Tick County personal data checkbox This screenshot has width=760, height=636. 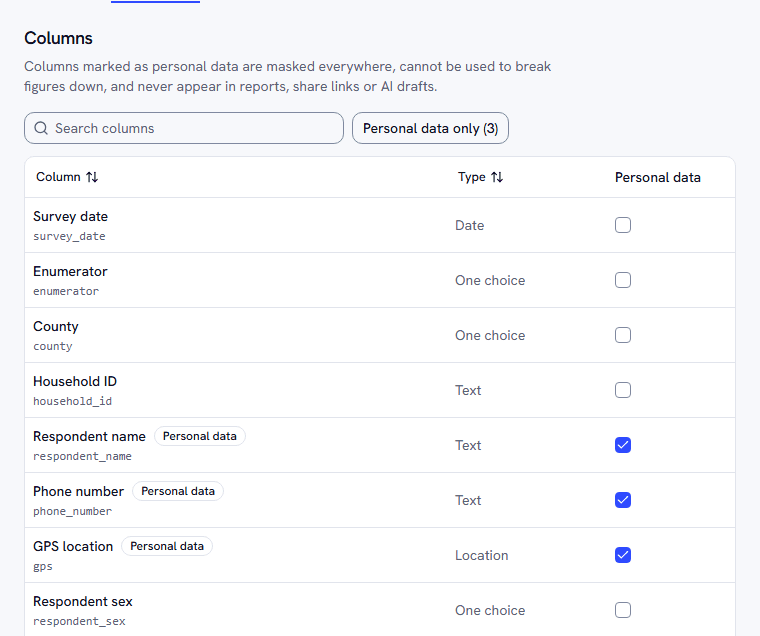[x=623, y=335]
